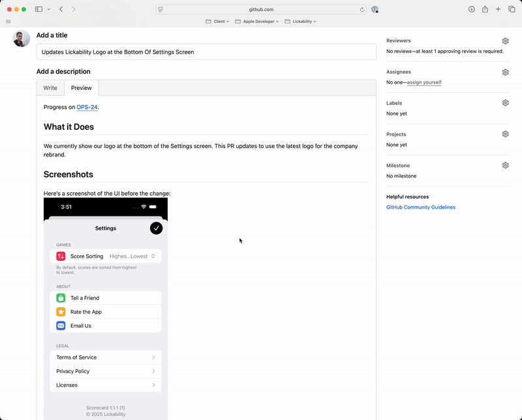Click the Labels heading
Image resolution: width=522 pixels, height=420 pixels.
click(394, 103)
